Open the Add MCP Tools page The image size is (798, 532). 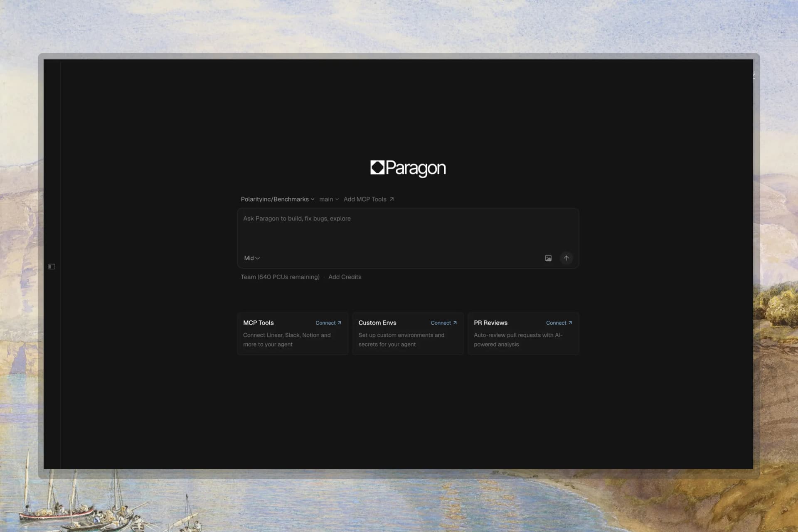click(x=366, y=199)
